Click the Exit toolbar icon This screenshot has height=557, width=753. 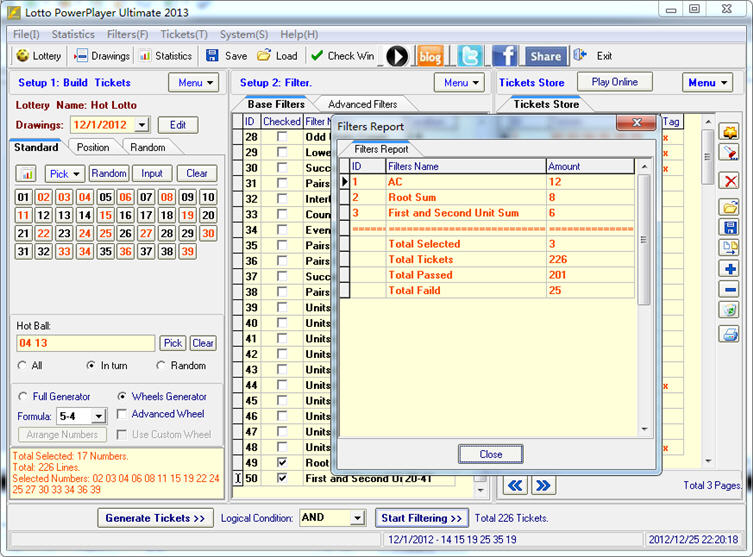(580, 55)
